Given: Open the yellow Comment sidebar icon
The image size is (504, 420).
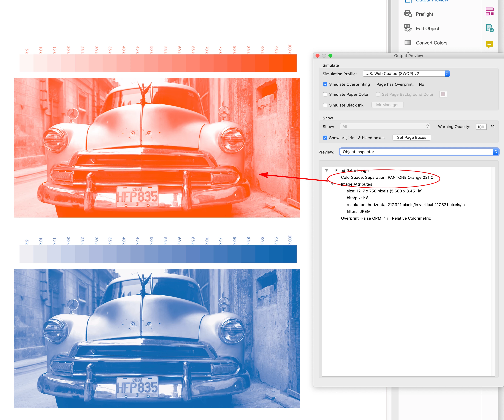Looking at the screenshot, I should tap(489, 44).
